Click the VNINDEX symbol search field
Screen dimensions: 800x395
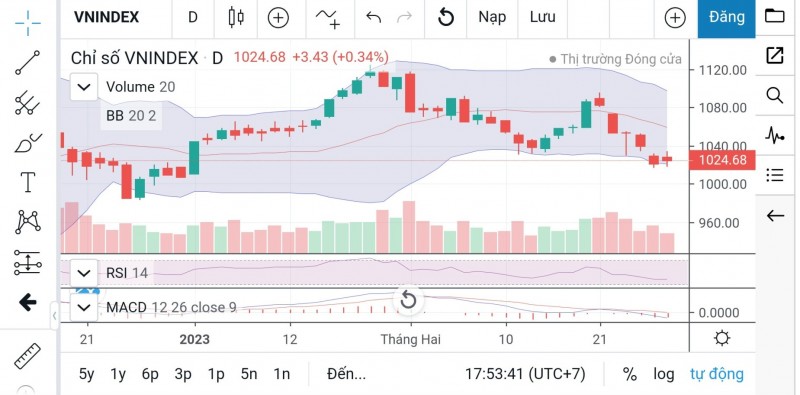pos(107,17)
